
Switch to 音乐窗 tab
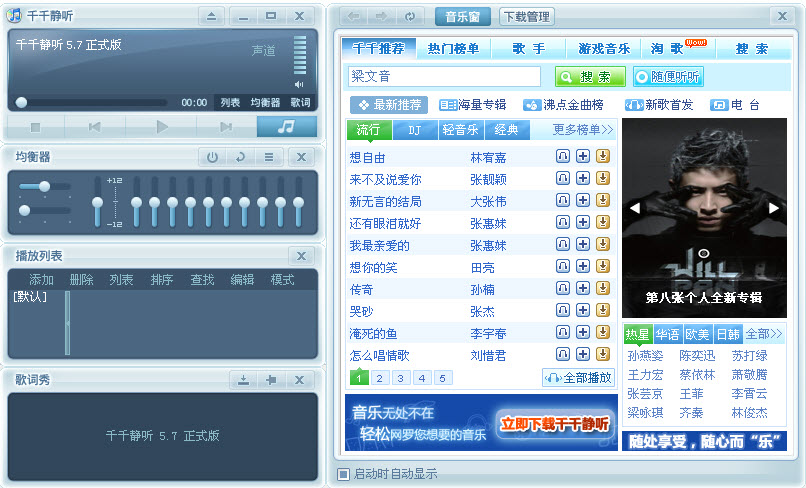pyautogui.click(x=463, y=17)
